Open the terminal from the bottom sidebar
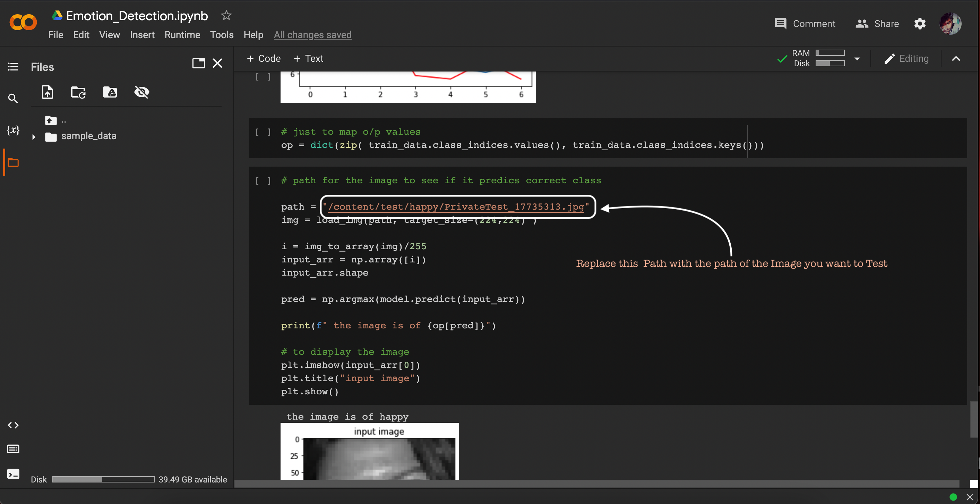Image resolution: width=980 pixels, height=504 pixels. point(12,474)
